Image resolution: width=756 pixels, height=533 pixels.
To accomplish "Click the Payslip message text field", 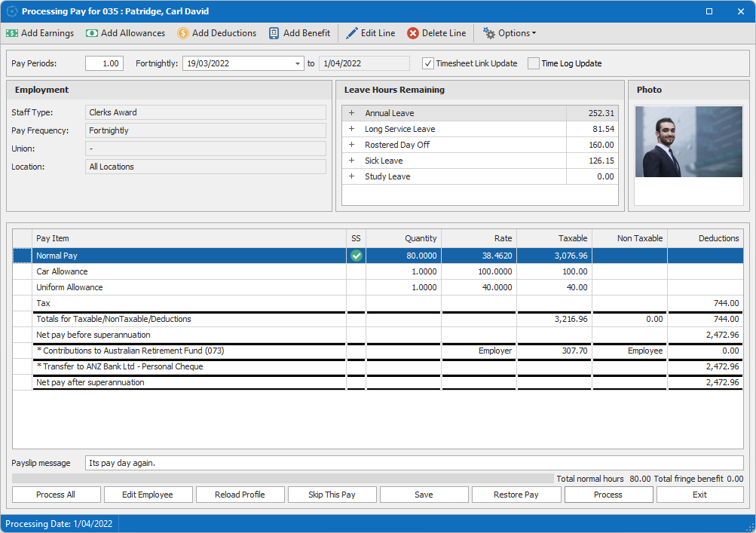I will click(x=415, y=463).
